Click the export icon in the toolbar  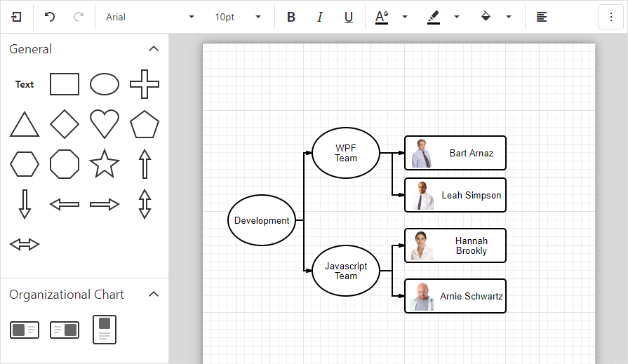(16, 17)
